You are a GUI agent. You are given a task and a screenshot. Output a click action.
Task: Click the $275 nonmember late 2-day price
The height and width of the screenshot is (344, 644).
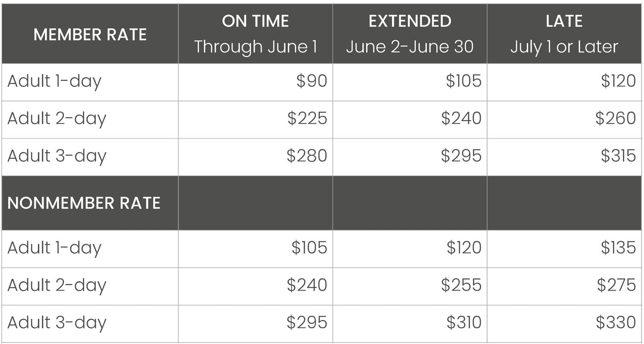point(616,285)
